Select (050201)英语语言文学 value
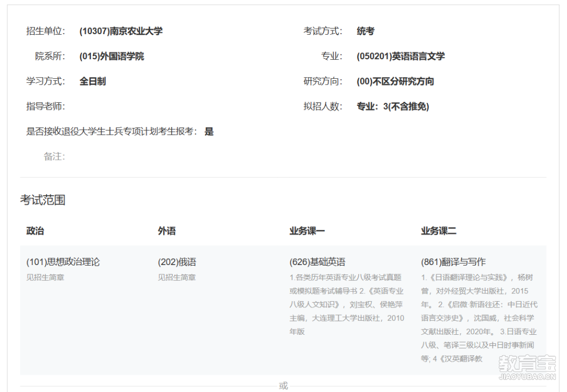This screenshot has width=567, height=392. tap(401, 56)
